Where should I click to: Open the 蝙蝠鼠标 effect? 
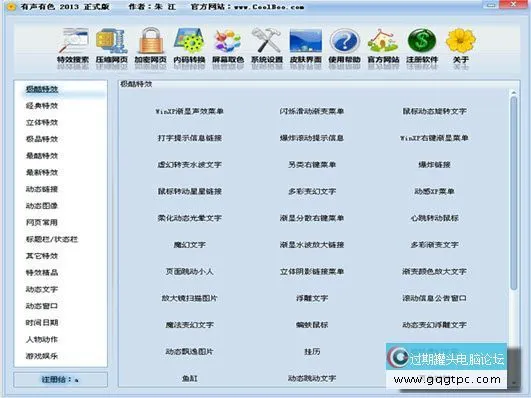pos(312,325)
